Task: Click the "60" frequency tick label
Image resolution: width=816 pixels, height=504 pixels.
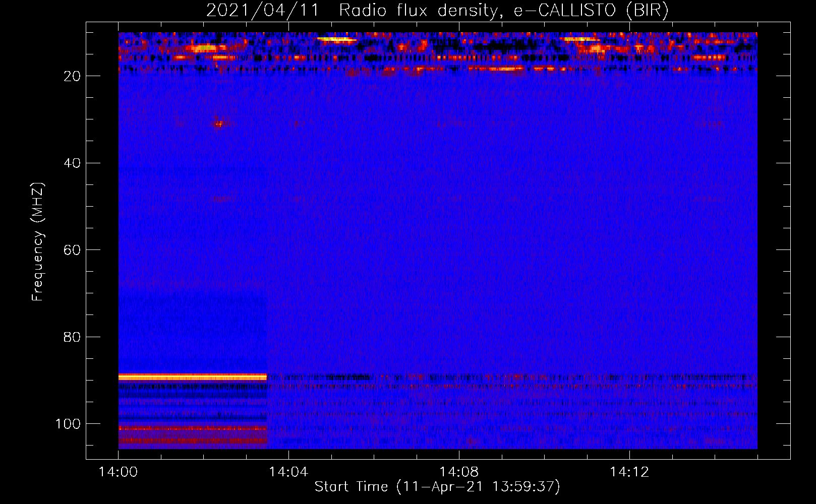Action: (73, 250)
